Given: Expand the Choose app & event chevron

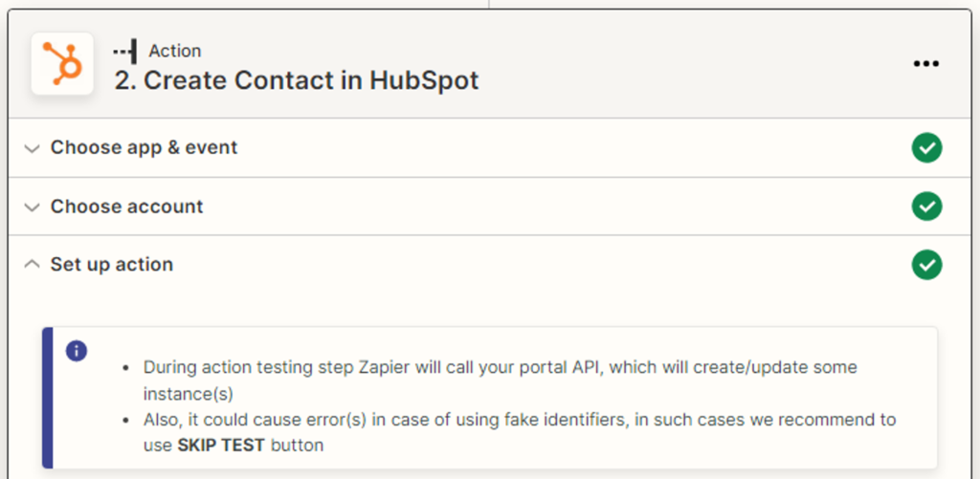Looking at the screenshot, I should (33, 149).
